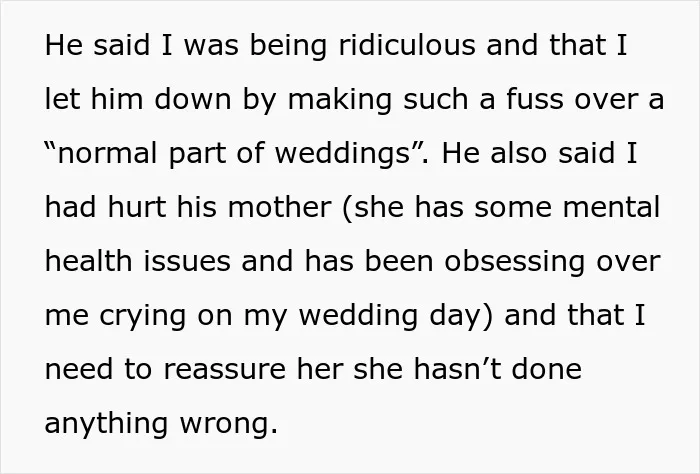
Task: Click the word "hurt" in the fourth line
Action: click(137, 207)
